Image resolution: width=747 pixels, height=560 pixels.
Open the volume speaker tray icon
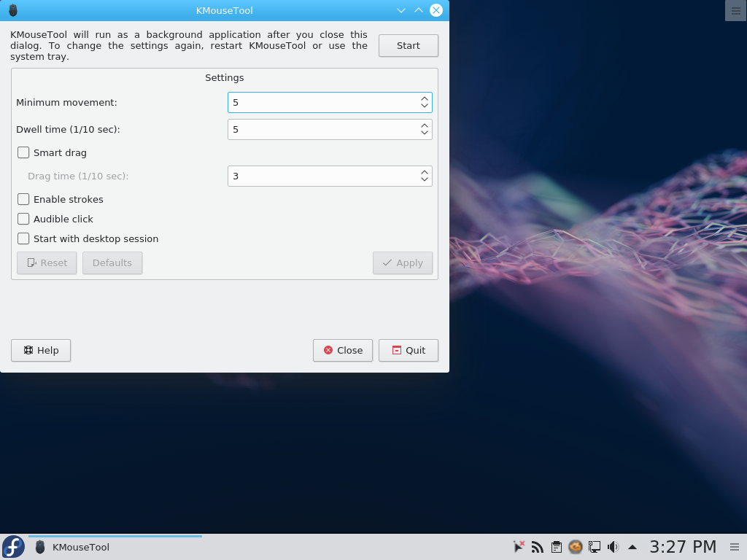613,547
